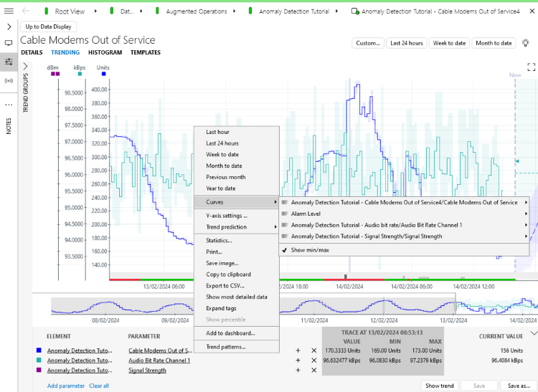Open Trend prediction submenu
The image size is (538, 392).
tap(237, 227)
